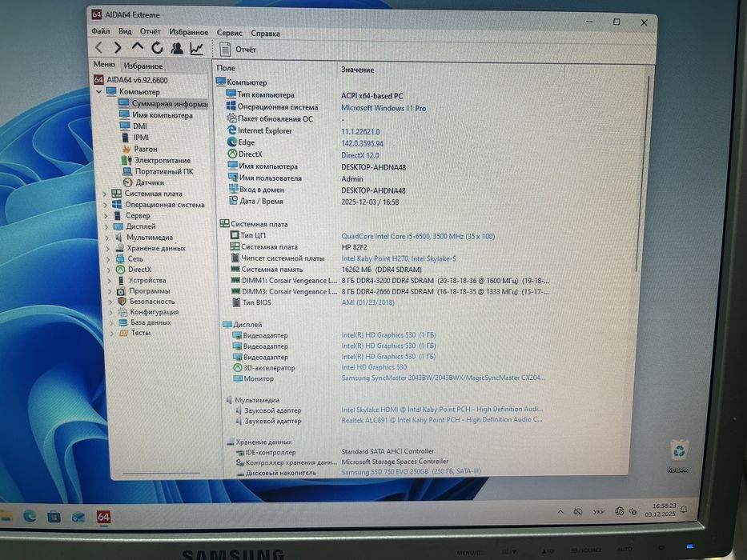The height and width of the screenshot is (560, 747).
Task: Click the База данных icon in tree
Action: tap(123, 322)
